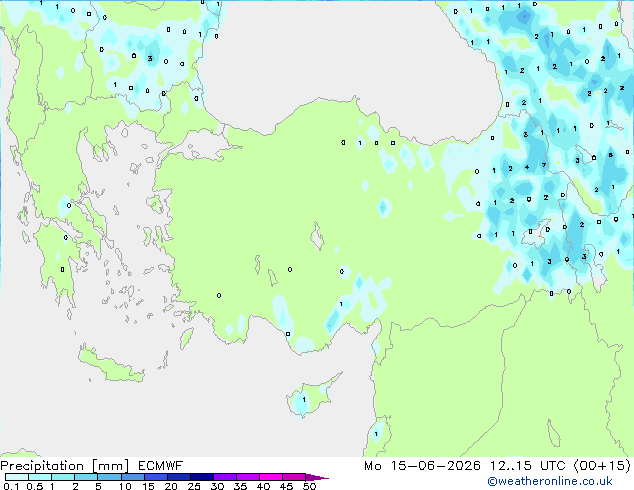Screen dimensions: 634x490
Task: Click the '0.1' legend scale label
Action: coord(11,486)
